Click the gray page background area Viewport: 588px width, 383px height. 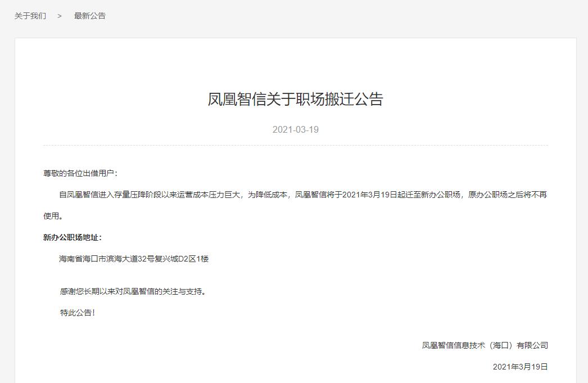(6, 225)
